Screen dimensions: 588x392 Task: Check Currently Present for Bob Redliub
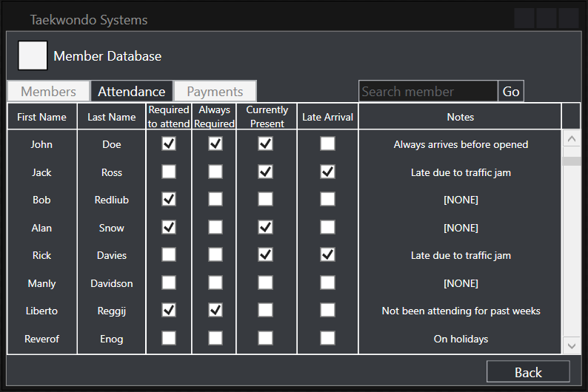[266, 200]
